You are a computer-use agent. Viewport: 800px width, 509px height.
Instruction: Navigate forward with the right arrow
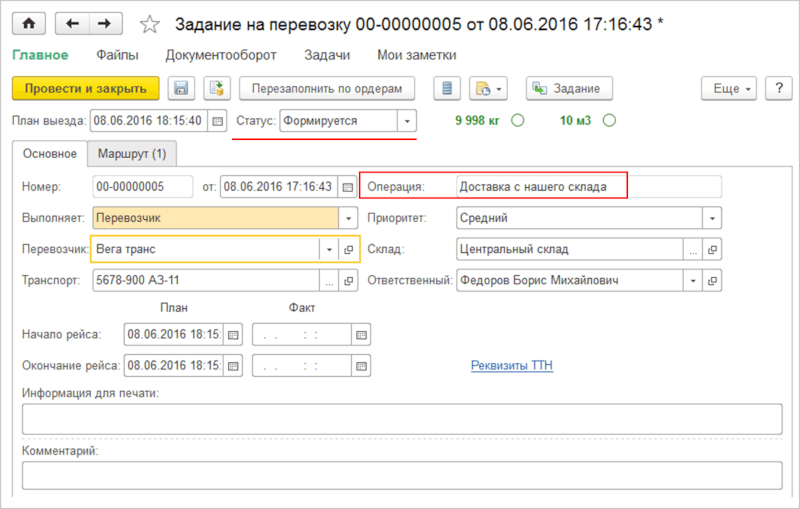point(106,23)
